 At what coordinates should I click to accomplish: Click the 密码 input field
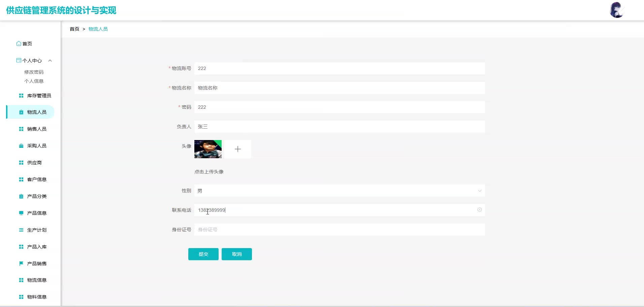click(340, 107)
